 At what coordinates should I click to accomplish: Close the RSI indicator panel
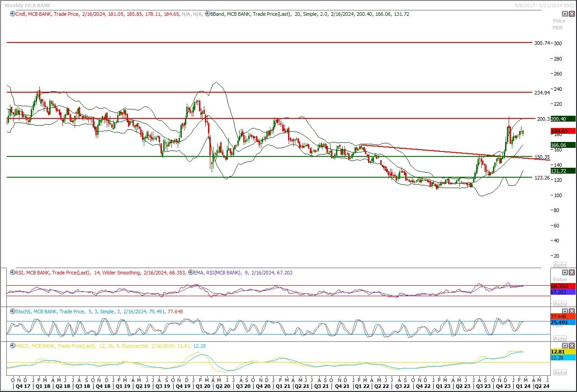pyautogui.click(x=571, y=272)
